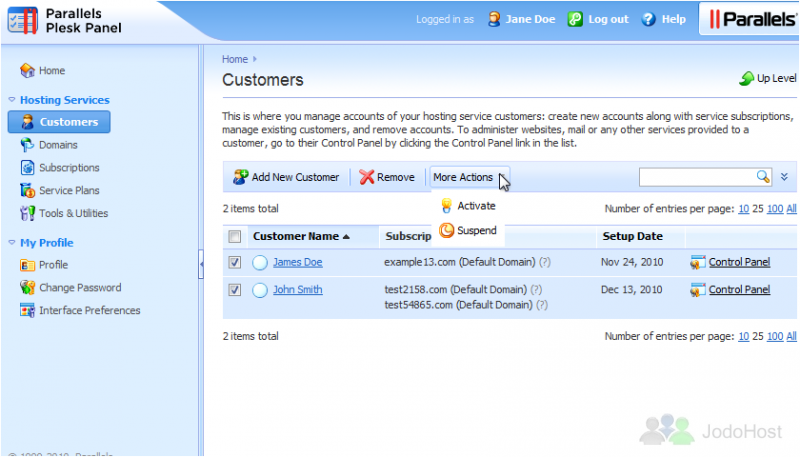Click Up Level text link
The height and width of the screenshot is (457, 800).
[777, 79]
